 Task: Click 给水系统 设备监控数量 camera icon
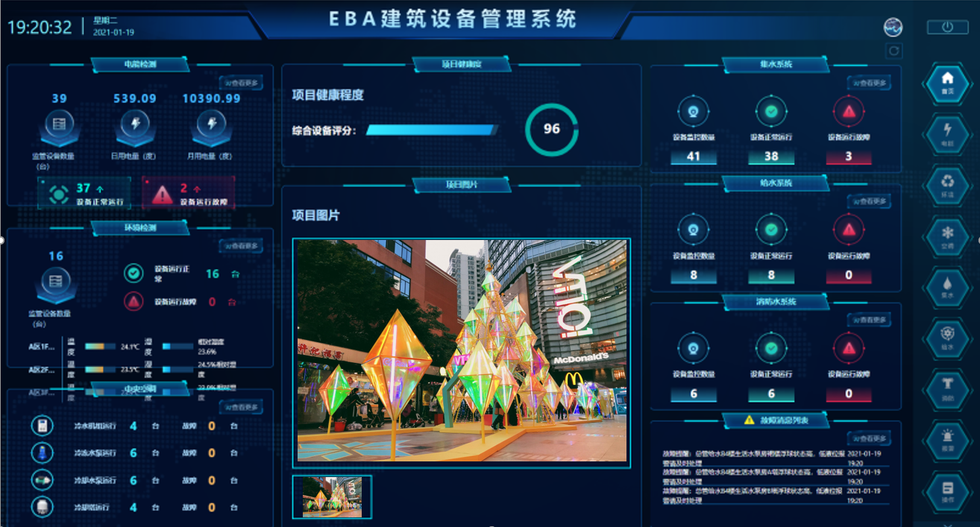693,230
